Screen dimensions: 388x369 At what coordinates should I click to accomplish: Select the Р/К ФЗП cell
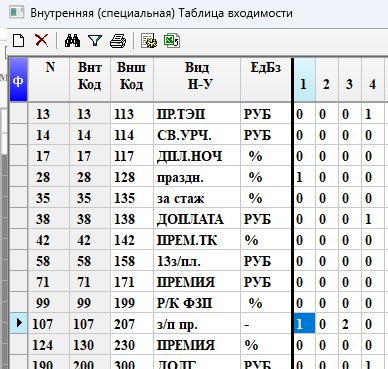click(x=197, y=303)
